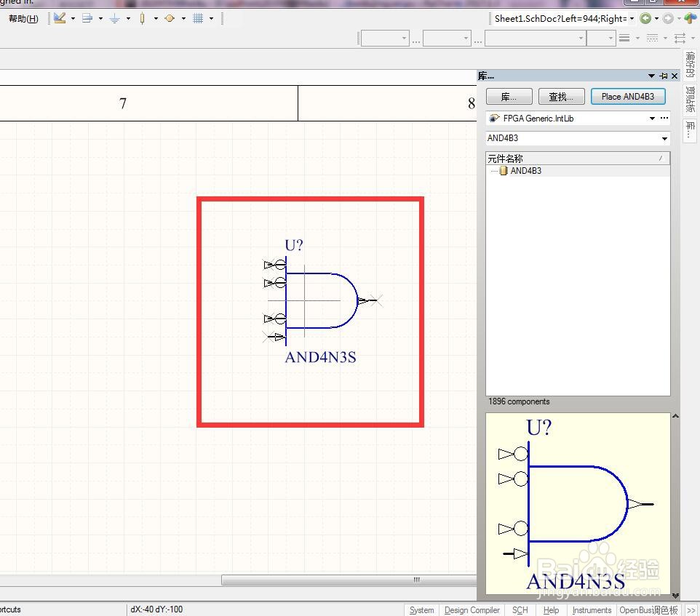
Task: Click the preview pane scroll down arrow
Action: click(x=675, y=596)
